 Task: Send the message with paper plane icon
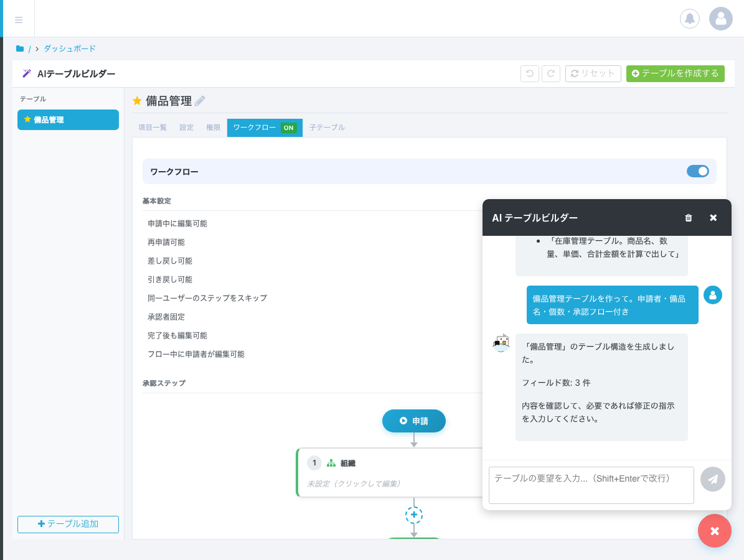pyautogui.click(x=712, y=479)
